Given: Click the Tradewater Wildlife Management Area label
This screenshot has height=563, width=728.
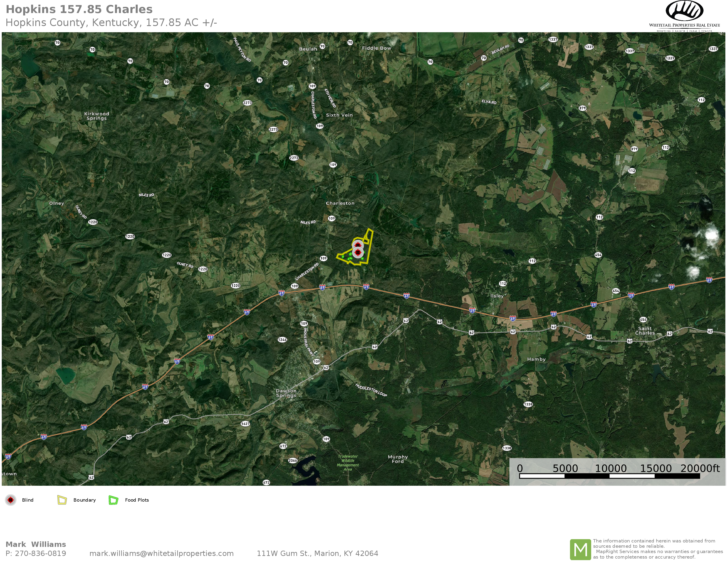Looking at the screenshot, I should [348, 463].
